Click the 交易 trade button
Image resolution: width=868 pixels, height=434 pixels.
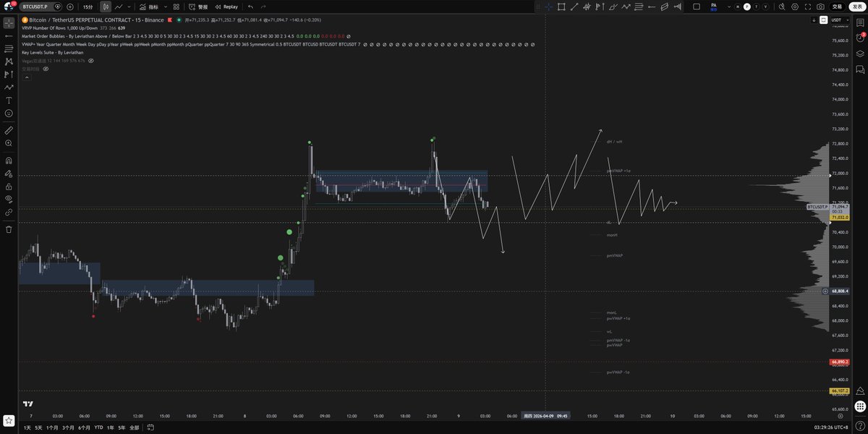[x=838, y=7]
